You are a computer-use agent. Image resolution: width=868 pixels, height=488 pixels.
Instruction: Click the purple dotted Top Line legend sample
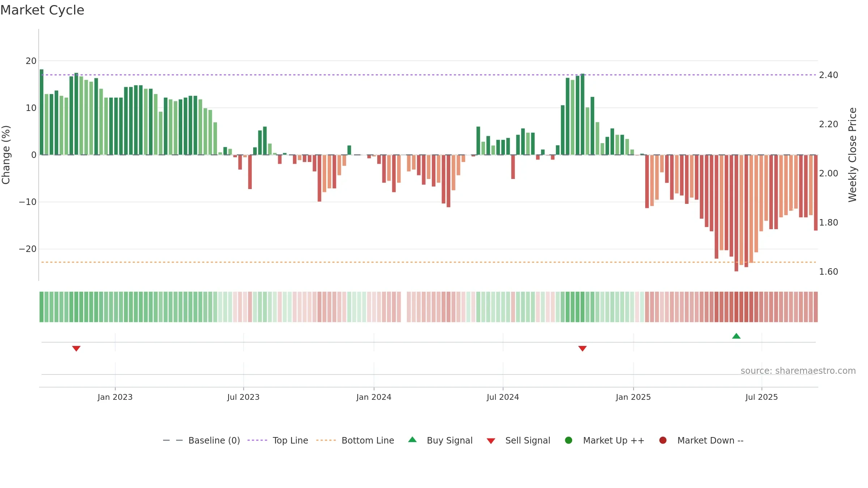[257, 440]
